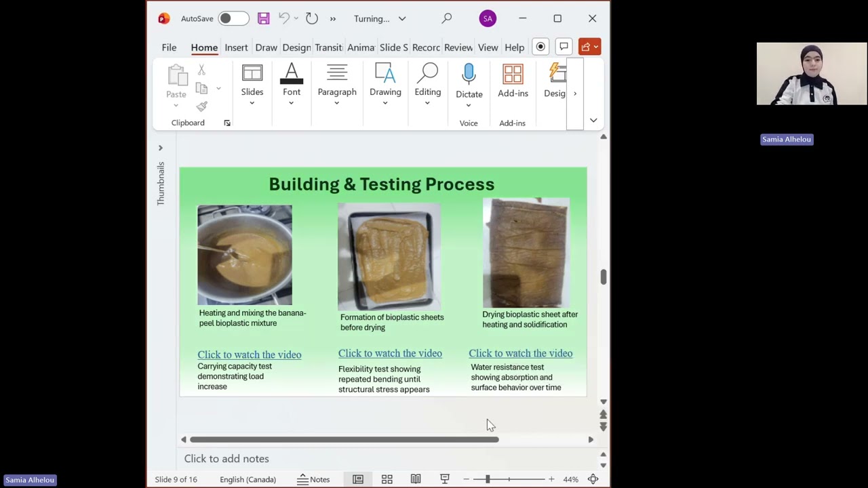Click the English (Canada) language button

tap(248, 479)
